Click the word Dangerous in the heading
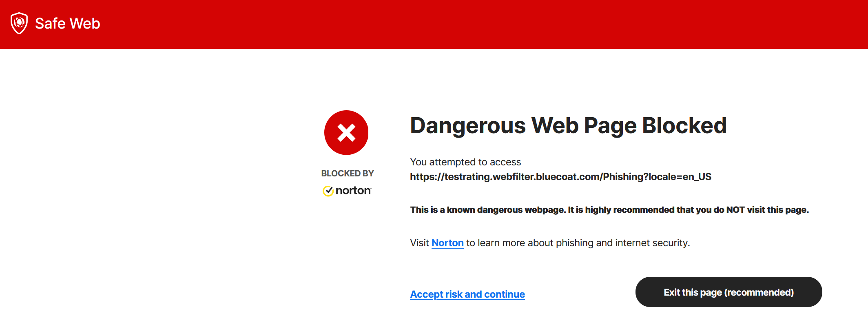Screen dimensions: 868x334 pos(468,125)
